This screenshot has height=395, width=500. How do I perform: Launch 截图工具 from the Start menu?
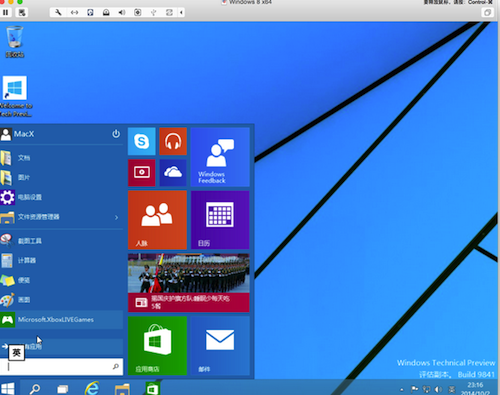(x=61, y=241)
